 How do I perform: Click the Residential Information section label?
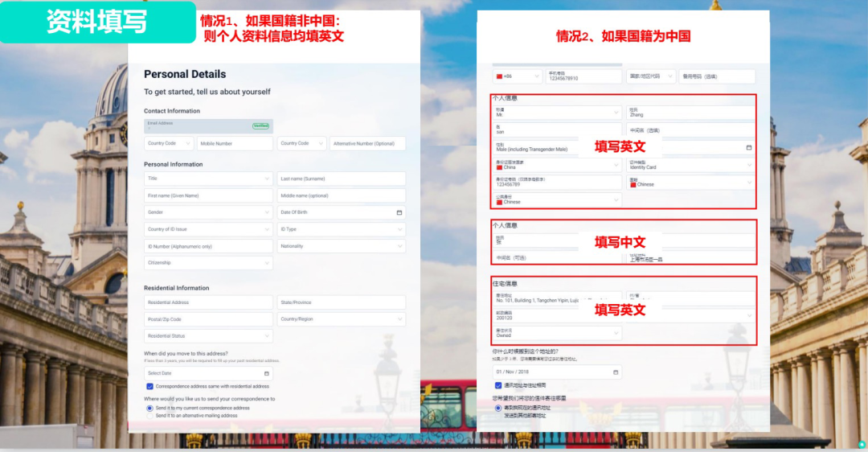pyautogui.click(x=177, y=288)
